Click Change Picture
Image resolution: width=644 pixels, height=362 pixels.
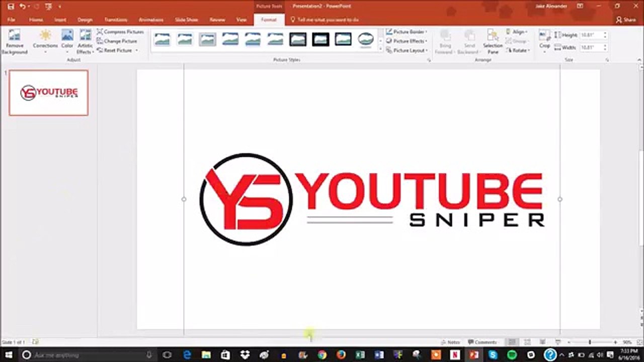pyautogui.click(x=117, y=41)
